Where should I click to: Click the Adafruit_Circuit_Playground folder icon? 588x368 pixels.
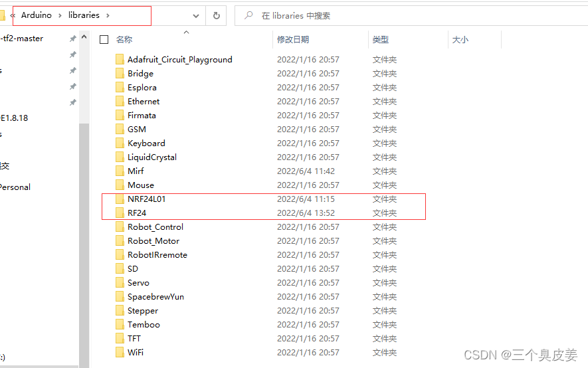(x=120, y=59)
